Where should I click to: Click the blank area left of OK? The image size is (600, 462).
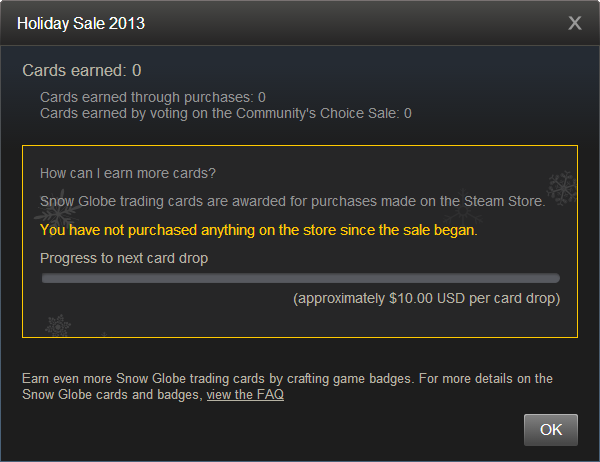pos(300,430)
